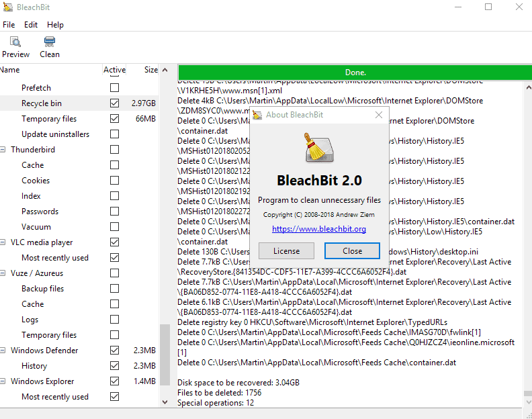Screen dimensions: 532x419
Task: Select the Vuze Cache item
Action: [x=32, y=304]
